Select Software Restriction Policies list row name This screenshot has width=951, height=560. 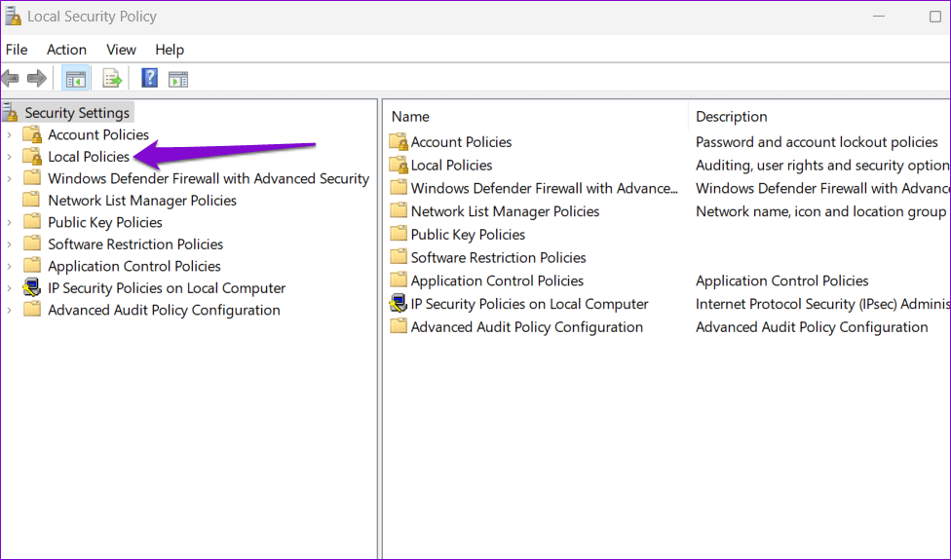click(498, 257)
